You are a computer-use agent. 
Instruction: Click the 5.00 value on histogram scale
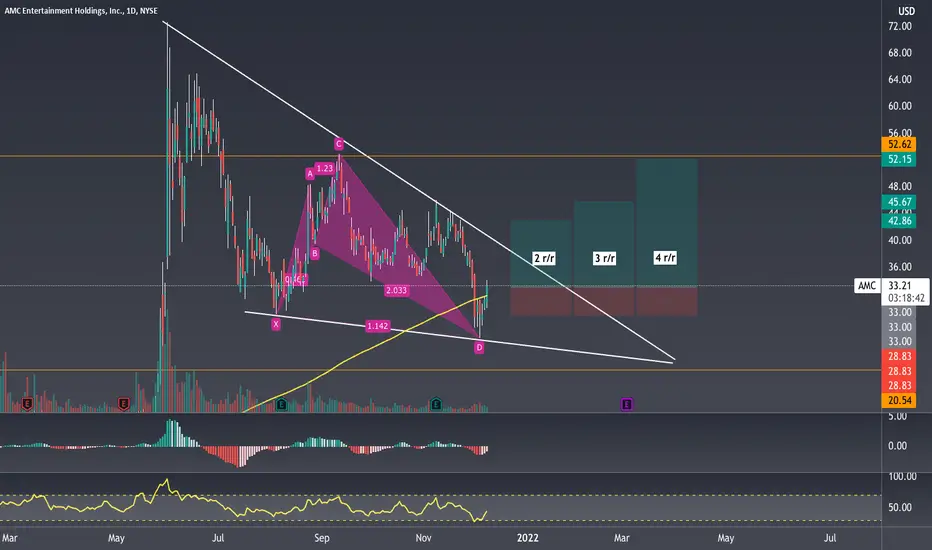[x=898, y=416]
